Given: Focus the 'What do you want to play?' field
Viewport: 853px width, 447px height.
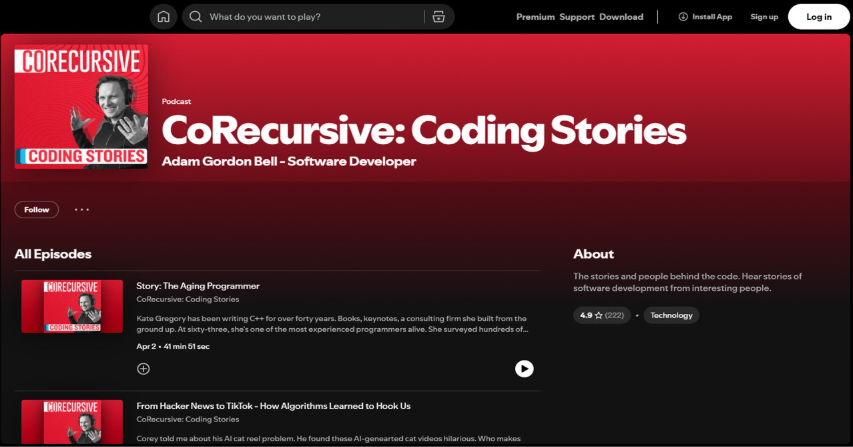Looking at the screenshot, I should [x=316, y=17].
